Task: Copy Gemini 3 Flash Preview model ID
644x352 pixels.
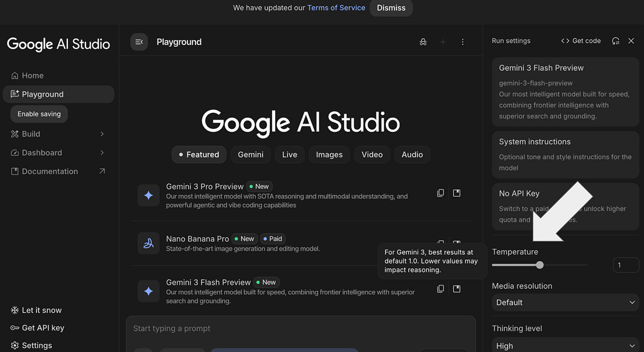Action: tap(440, 289)
